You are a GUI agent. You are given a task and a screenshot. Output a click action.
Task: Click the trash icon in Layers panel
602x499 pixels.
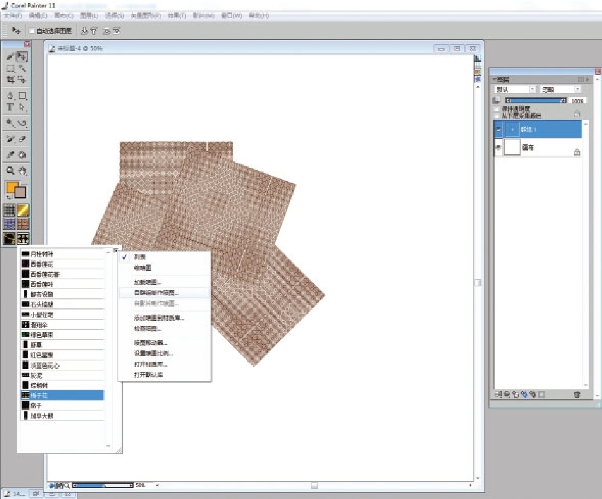click(x=576, y=395)
